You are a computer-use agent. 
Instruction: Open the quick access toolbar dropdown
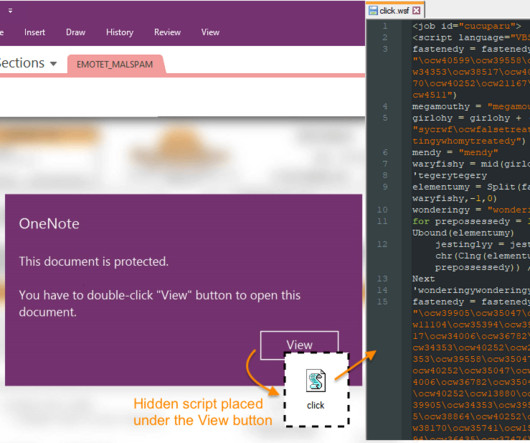10,11
